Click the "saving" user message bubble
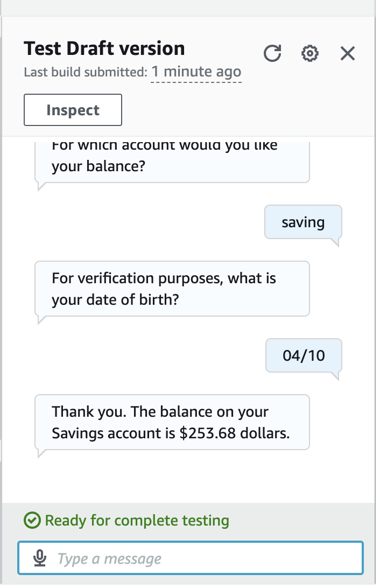Screen dimensions: 380x588 coord(303,222)
